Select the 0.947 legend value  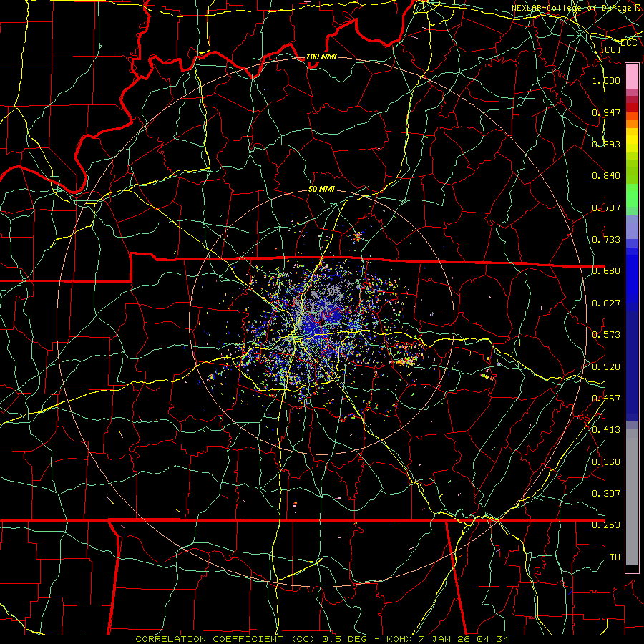pyautogui.click(x=606, y=112)
